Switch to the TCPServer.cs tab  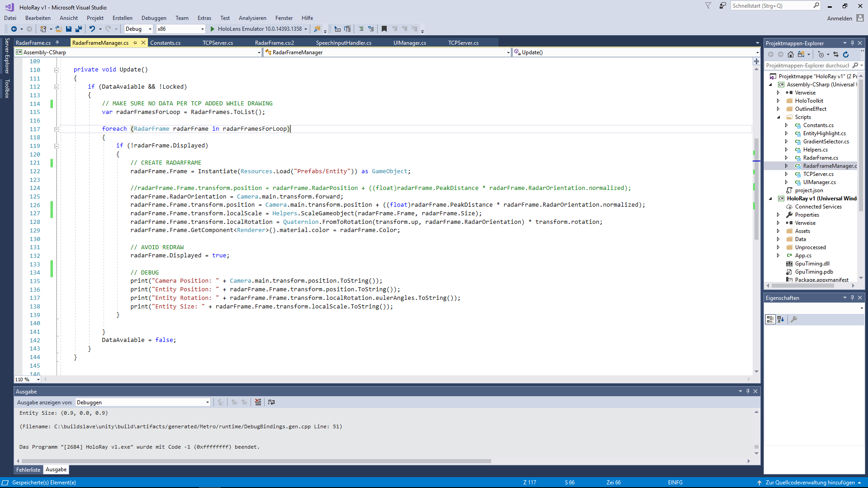pos(218,43)
